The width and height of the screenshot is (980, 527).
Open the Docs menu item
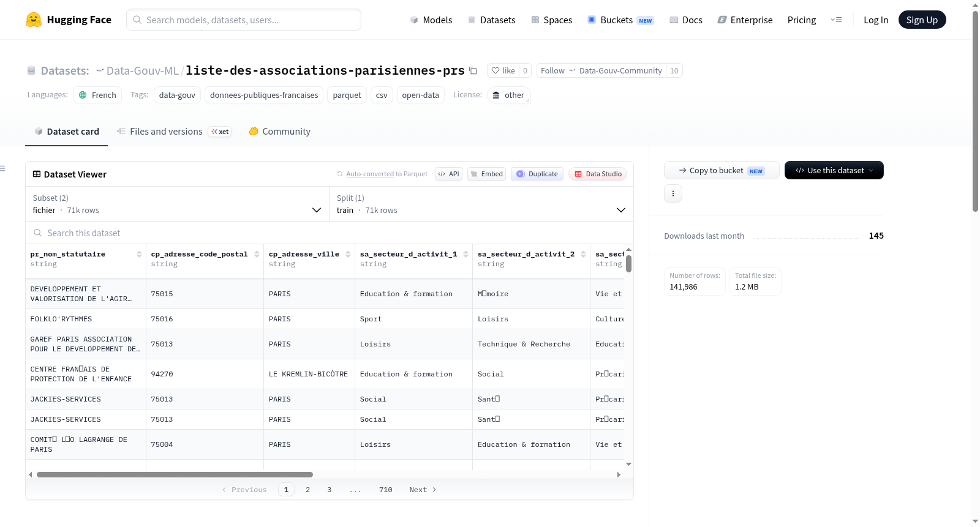click(x=685, y=20)
